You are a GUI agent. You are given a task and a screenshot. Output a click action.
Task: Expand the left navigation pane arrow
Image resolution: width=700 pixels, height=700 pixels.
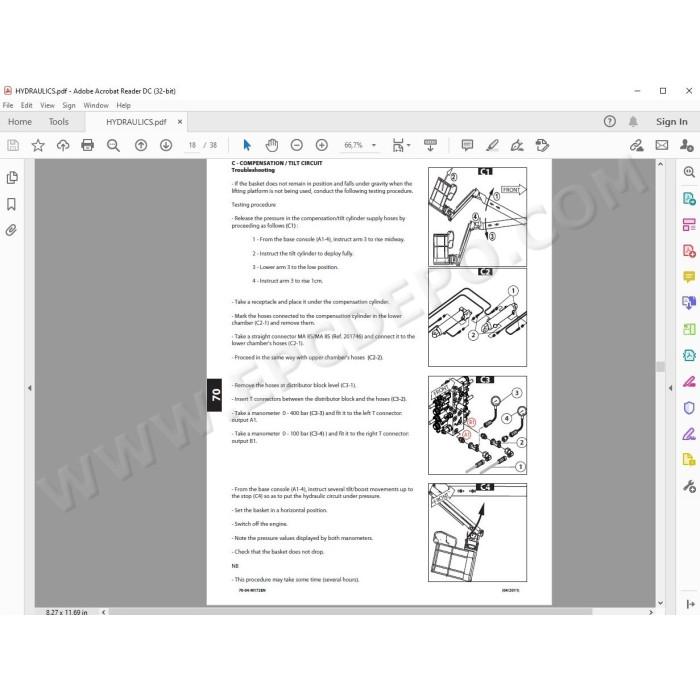(29, 388)
